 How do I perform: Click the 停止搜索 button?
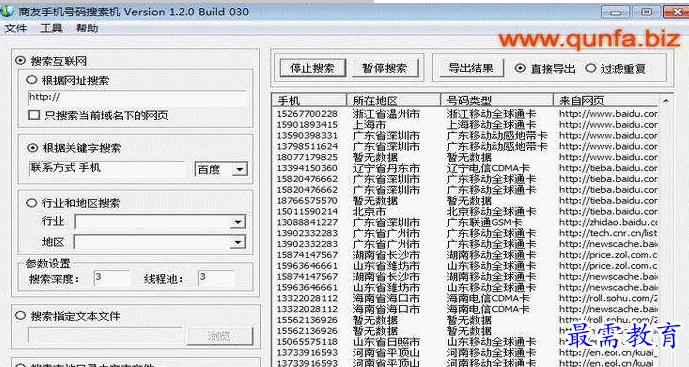312,68
